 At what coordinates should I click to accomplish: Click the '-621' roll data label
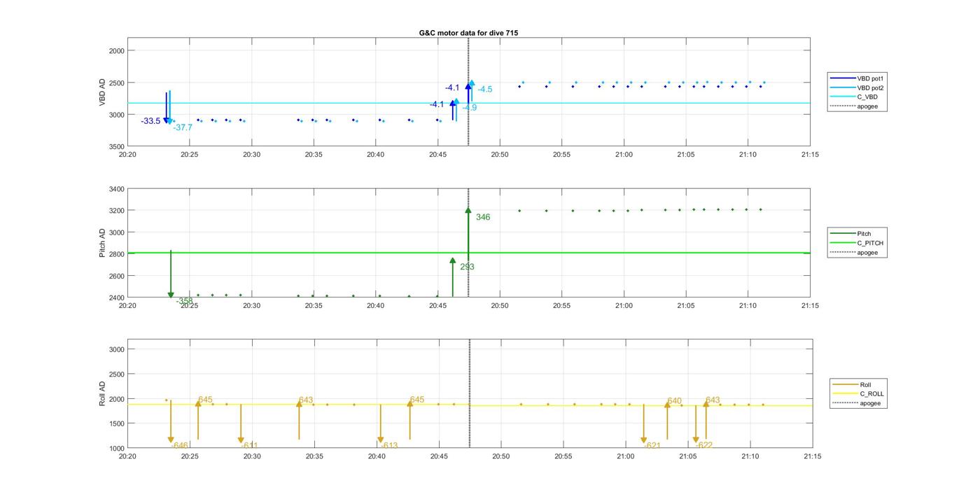click(x=653, y=446)
